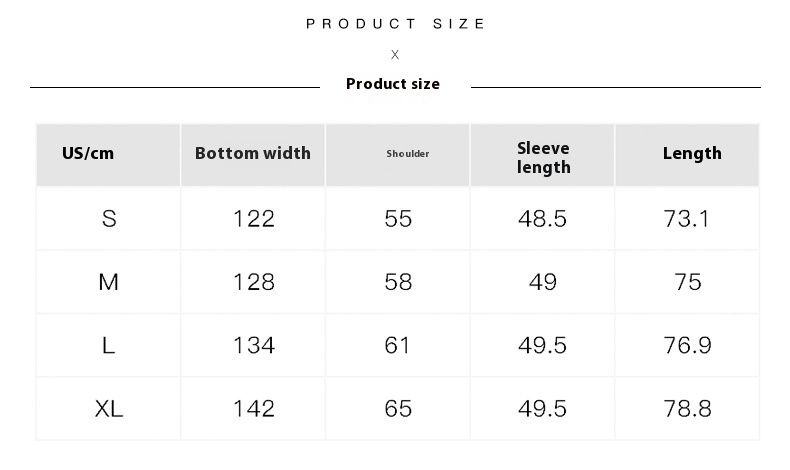The width and height of the screenshot is (790, 470).
Task: Select the US/cm column header
Action: pyautogui.click(x=88, y=153)
